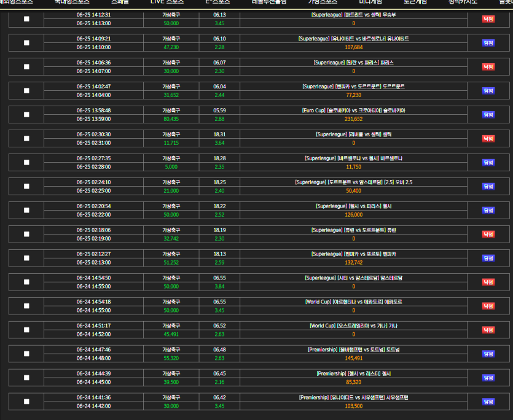Check the last row 06-24 14:41:36 checkbox

[26, 402]
